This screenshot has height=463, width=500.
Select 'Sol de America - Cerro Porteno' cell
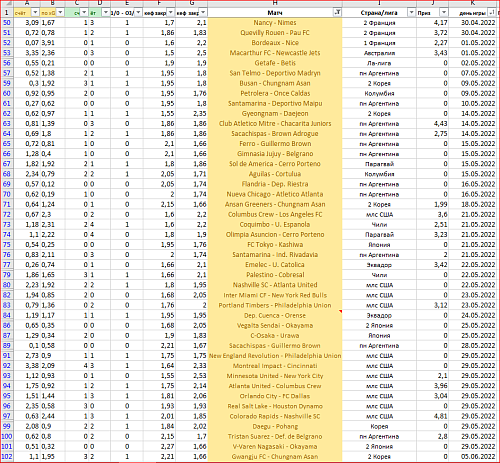click(275, 164)
